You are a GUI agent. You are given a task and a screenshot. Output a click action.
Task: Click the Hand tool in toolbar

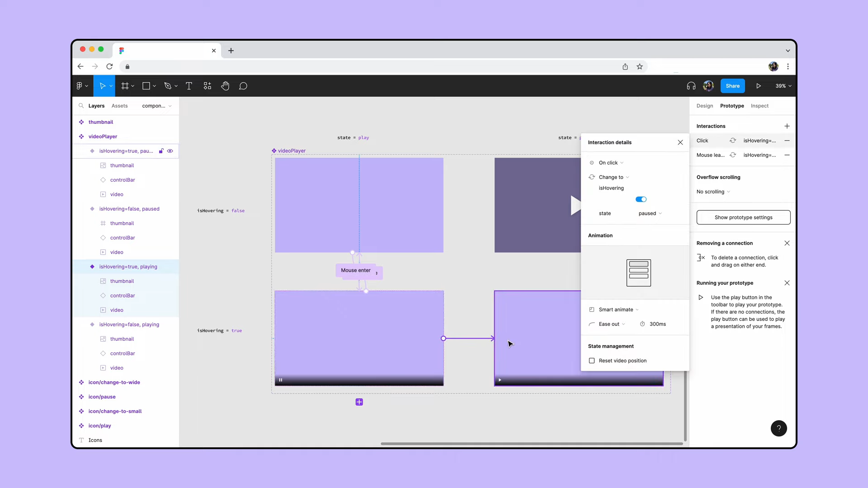click(225, 86)
